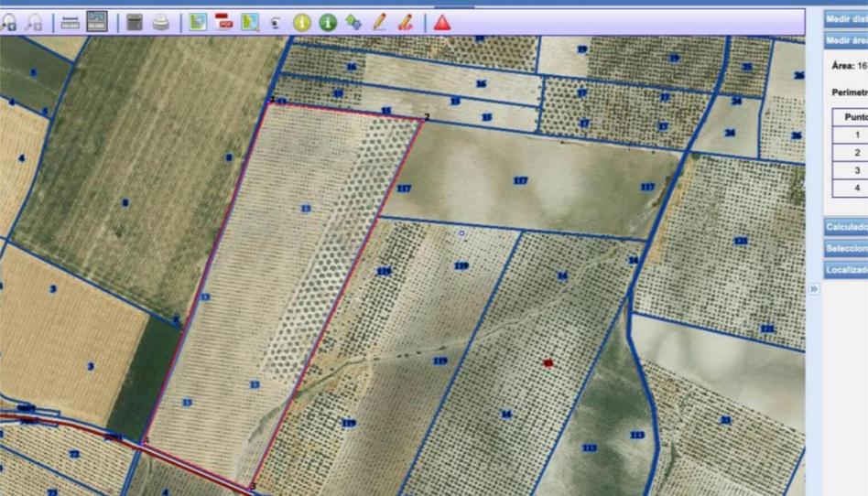868x496 pixels.
Task: Click the yellow information icon
Action: coord(301,23)
